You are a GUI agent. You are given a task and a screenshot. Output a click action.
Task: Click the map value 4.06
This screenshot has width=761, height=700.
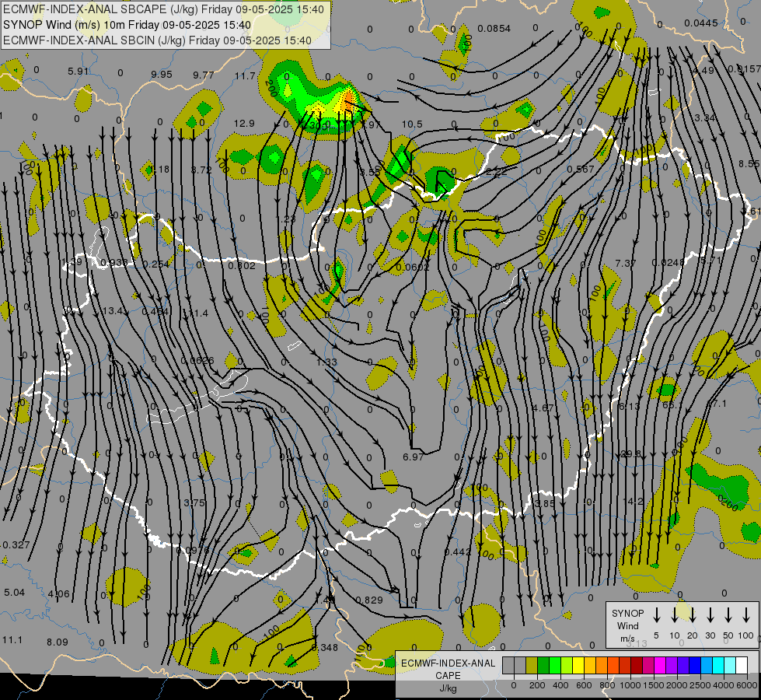59,594
